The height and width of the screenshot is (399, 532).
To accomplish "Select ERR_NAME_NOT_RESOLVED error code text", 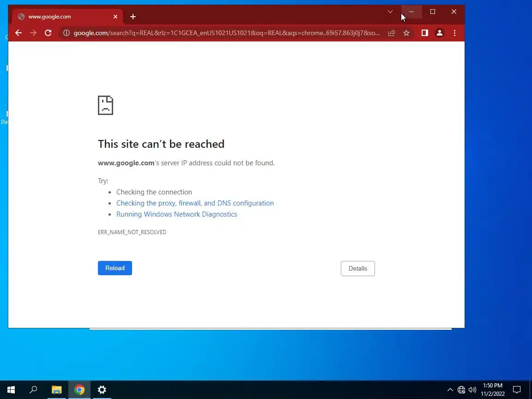I will pos(132,232).
